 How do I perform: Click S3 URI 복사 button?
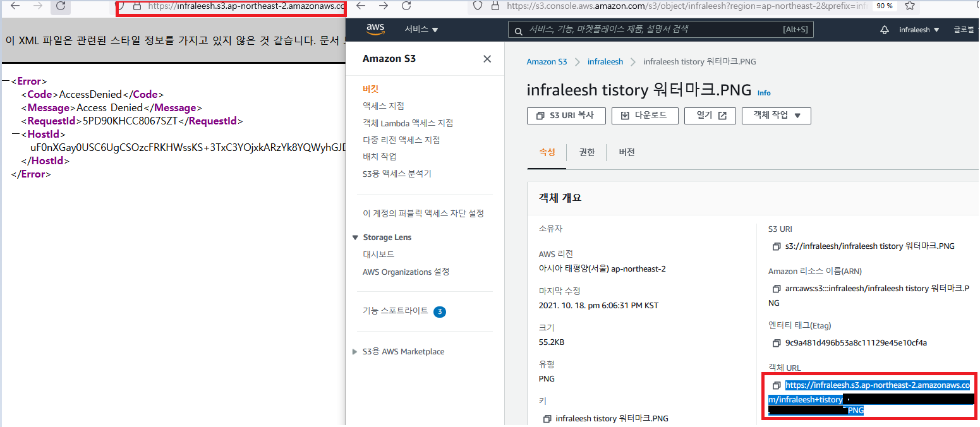pos(566,116)
